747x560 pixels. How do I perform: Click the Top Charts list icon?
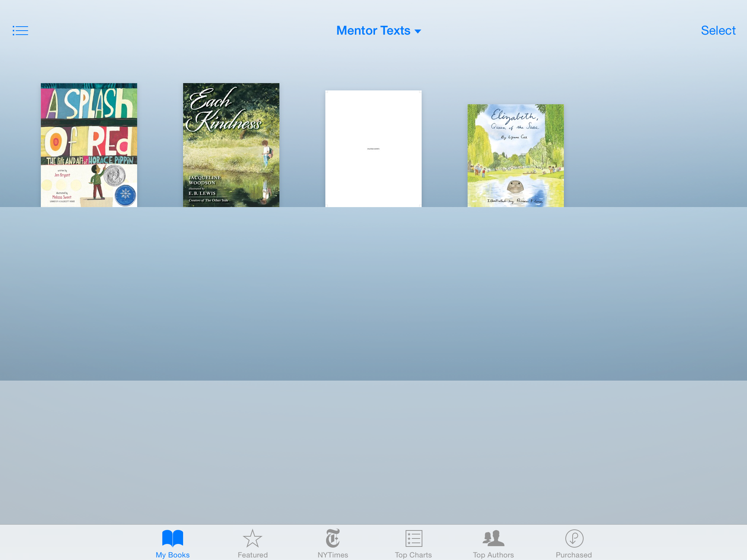(x=414, y=538)
